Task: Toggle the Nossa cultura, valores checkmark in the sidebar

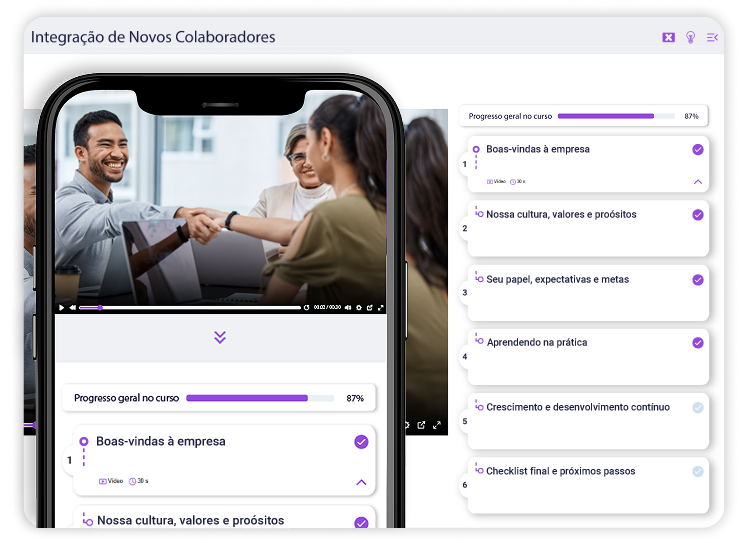Action: [x=698, y=215]
